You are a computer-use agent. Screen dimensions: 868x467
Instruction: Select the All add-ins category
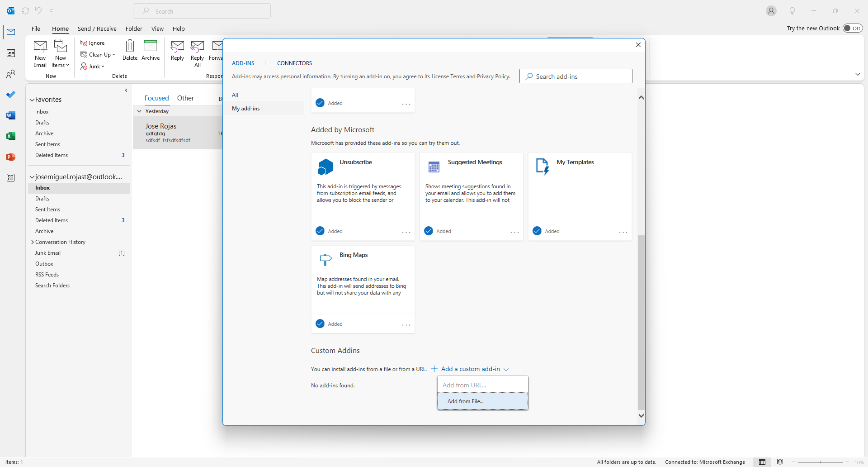click(x=235, y=95)
